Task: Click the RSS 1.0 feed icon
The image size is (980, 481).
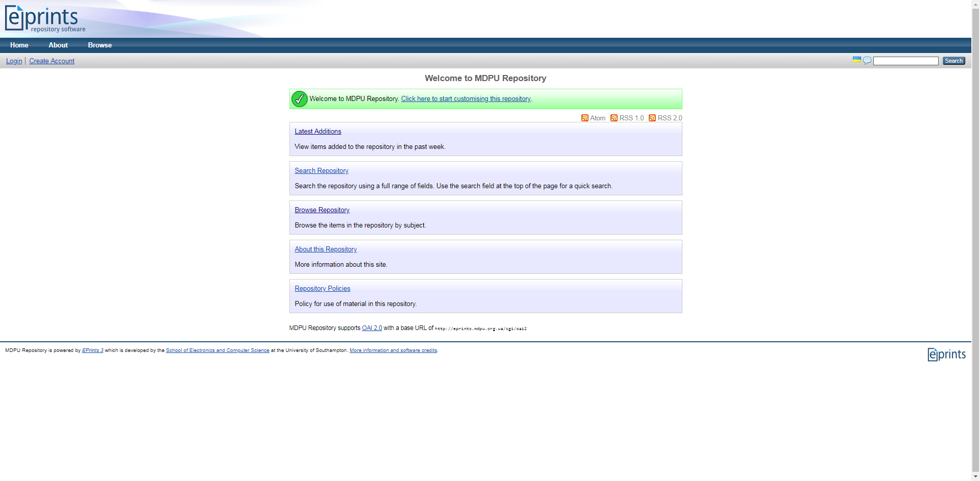Action: point(614,118)
